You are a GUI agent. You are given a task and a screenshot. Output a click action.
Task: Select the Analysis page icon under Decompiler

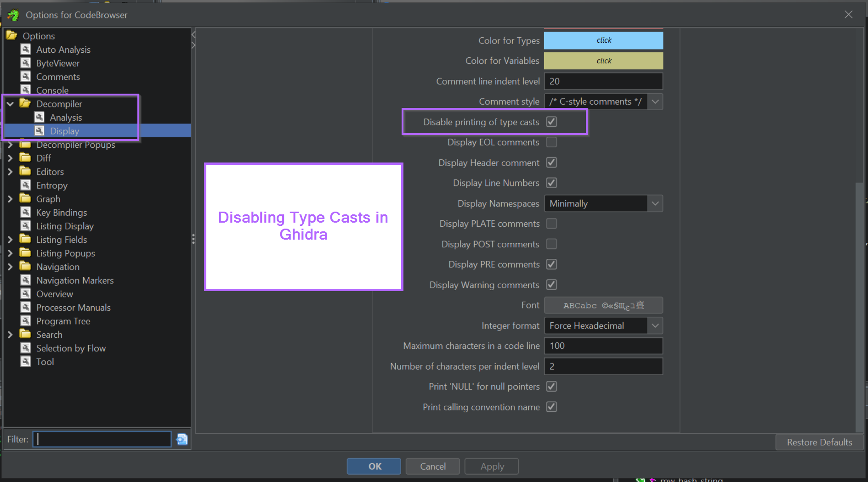pos(40,117)
